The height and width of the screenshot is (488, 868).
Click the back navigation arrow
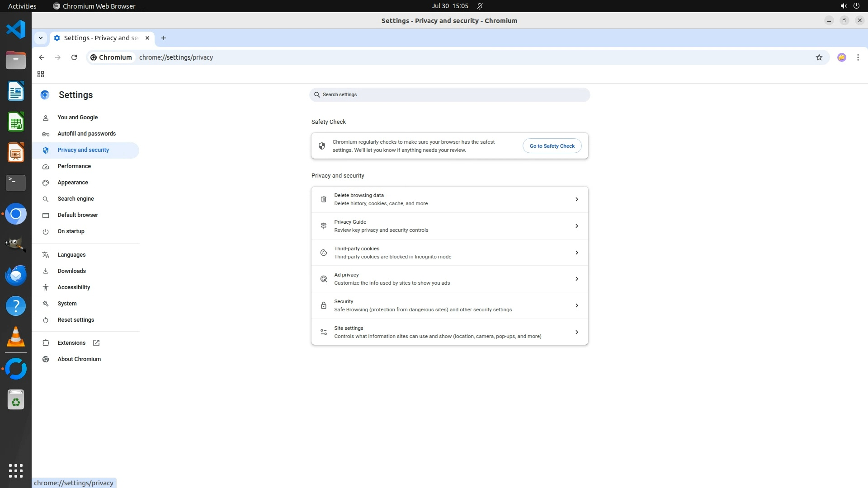click(x=42, y=57)
